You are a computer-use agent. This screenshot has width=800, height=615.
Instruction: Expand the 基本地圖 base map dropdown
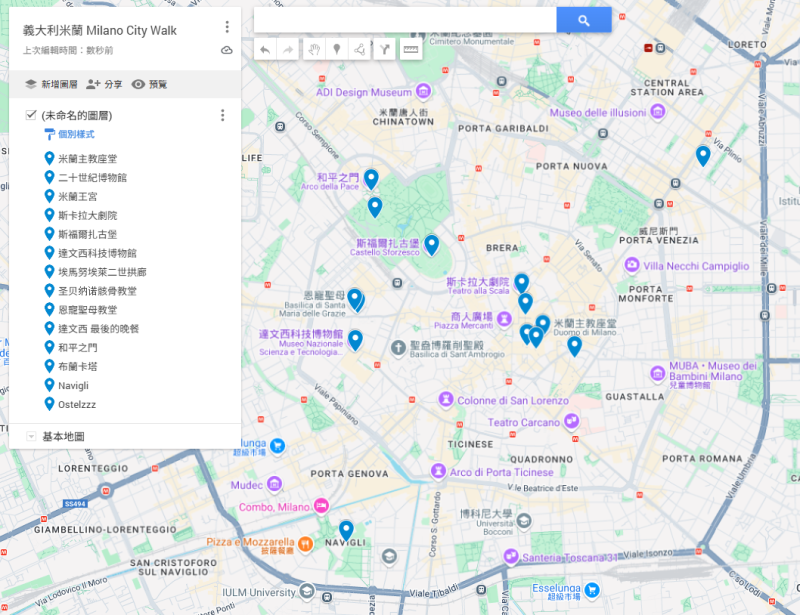coord(31,437)
